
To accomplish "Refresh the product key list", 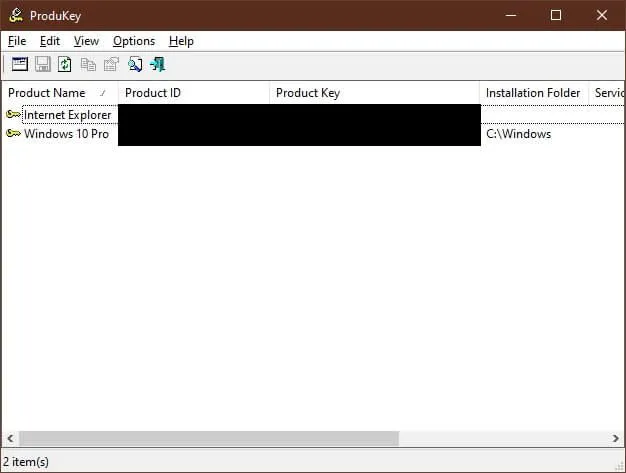I will (x=65, y=64).
